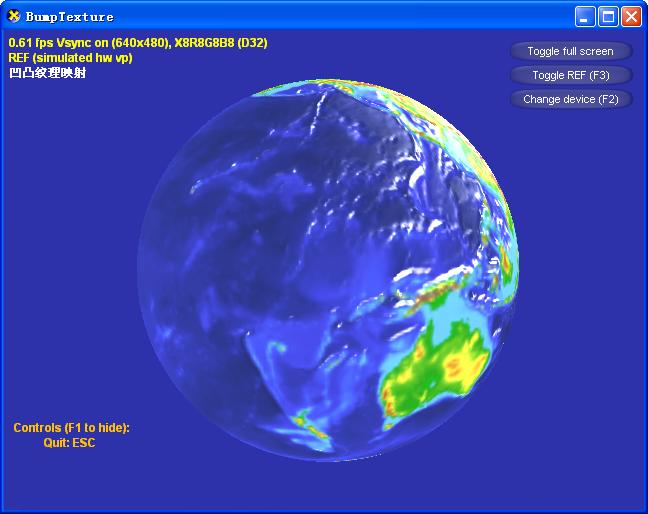
Task: Click "Controls (F1 to hide):" text
Action: [x=71, y=427]
